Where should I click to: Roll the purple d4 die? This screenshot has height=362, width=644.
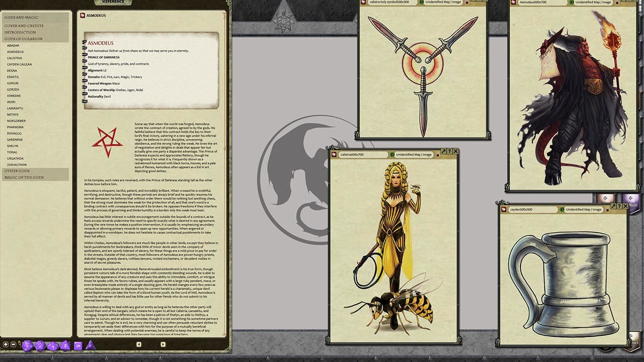pyautogui.click(x=91, y=345)
